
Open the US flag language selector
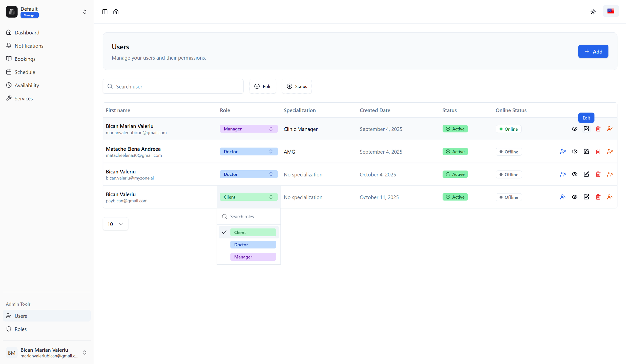pyautogui.click(x=611, y=11)
